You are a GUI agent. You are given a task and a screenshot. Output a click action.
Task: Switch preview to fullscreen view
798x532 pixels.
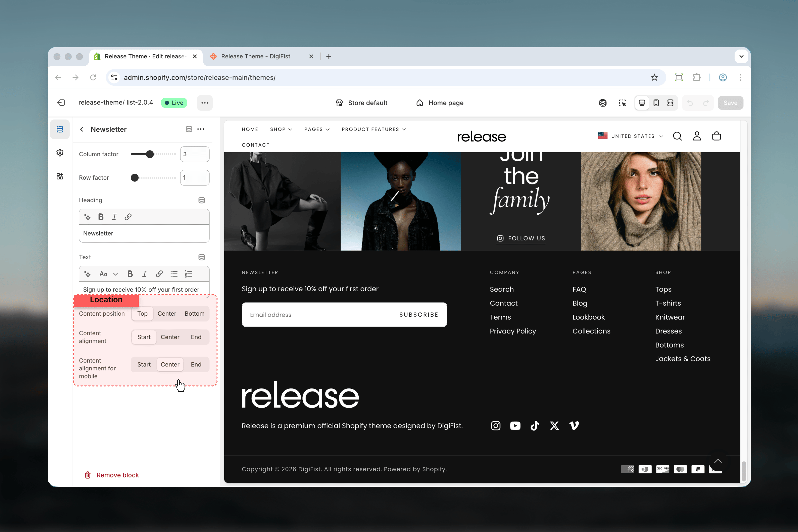coord(671,103)
